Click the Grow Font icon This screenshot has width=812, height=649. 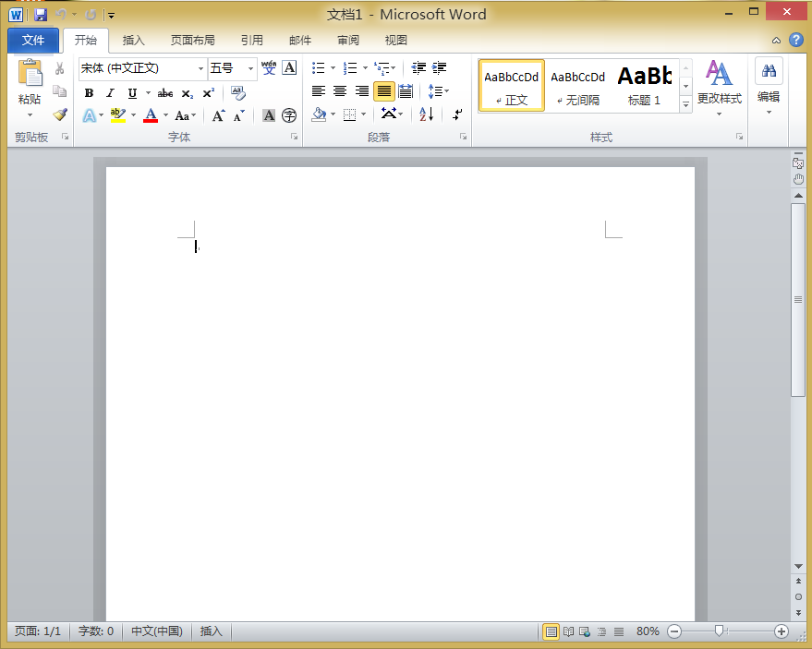(x=219, y=115)
